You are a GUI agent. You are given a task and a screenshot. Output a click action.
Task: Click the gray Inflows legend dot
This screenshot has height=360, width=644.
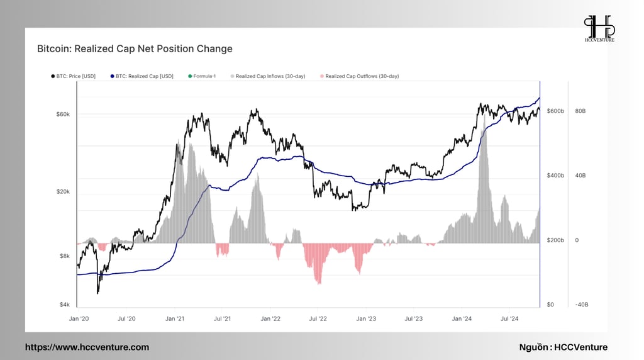[233, 76]
